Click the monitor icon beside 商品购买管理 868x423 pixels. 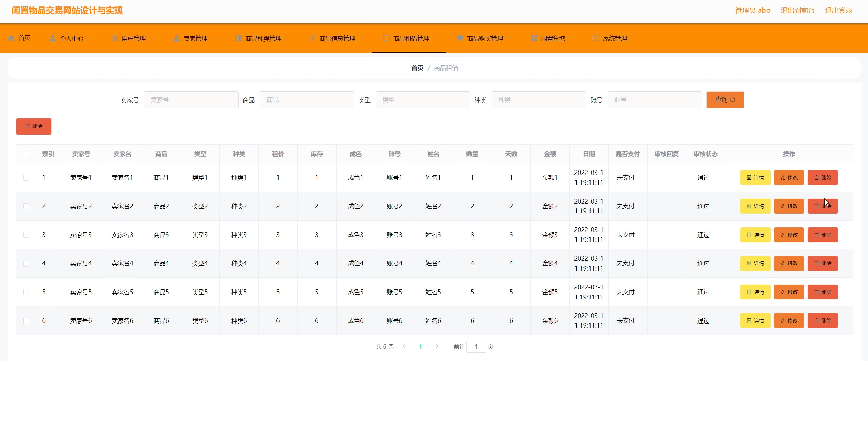[460, 38]
